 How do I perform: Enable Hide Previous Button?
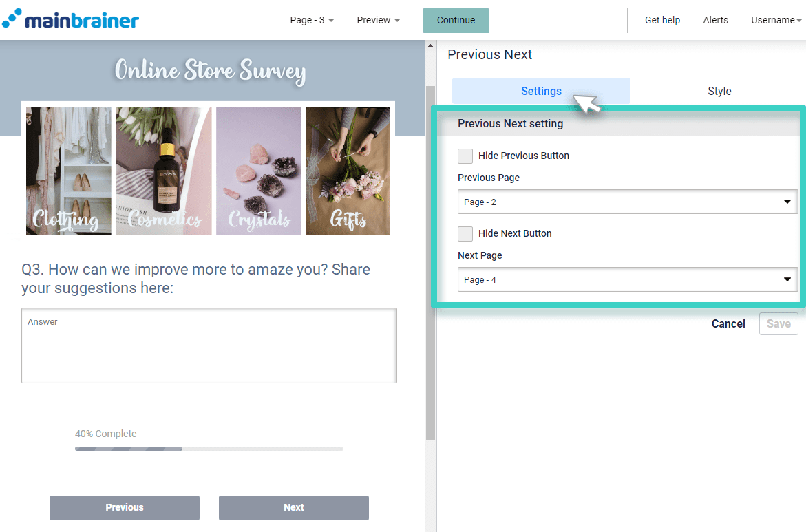(465, 156)
